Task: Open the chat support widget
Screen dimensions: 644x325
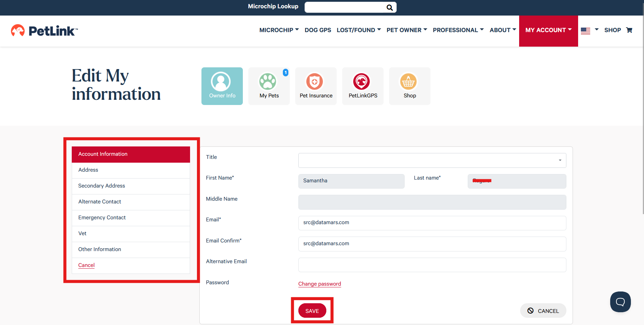Action: click(620, 302)
